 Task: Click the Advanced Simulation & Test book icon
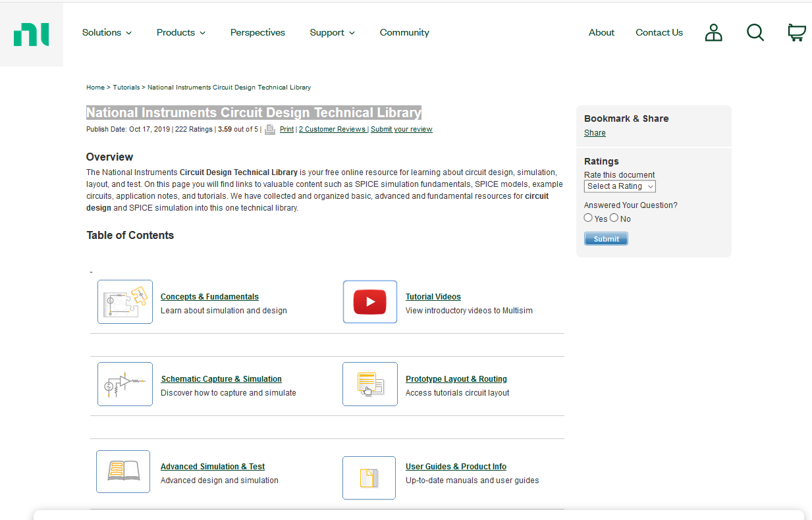tap(123, 471)
